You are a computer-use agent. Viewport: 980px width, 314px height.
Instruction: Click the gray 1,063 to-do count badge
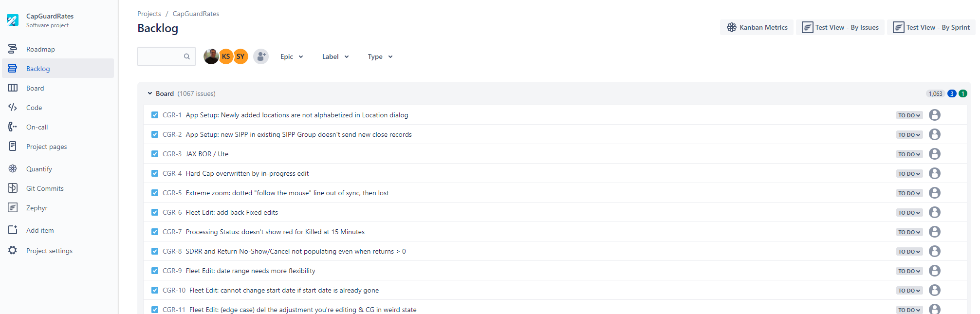pyautogui.click(x=935, y=93)
